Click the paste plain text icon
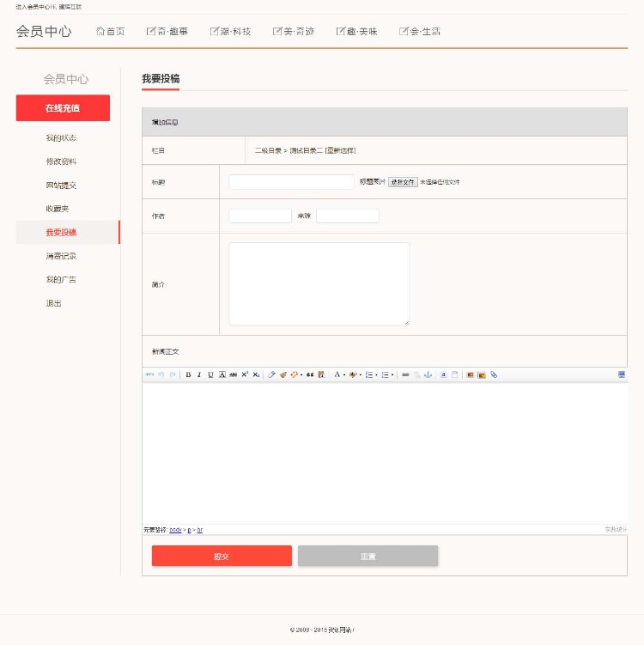 point(321,374)
